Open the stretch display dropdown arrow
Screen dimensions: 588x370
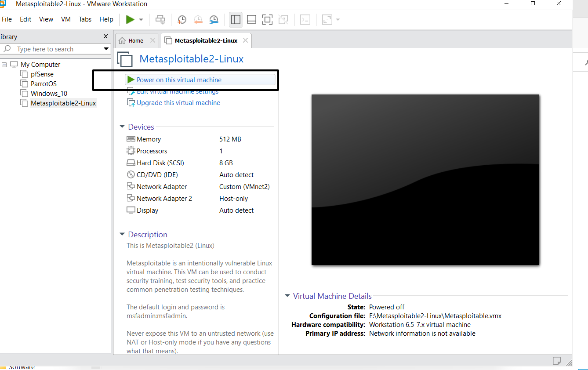pos(338,20)
